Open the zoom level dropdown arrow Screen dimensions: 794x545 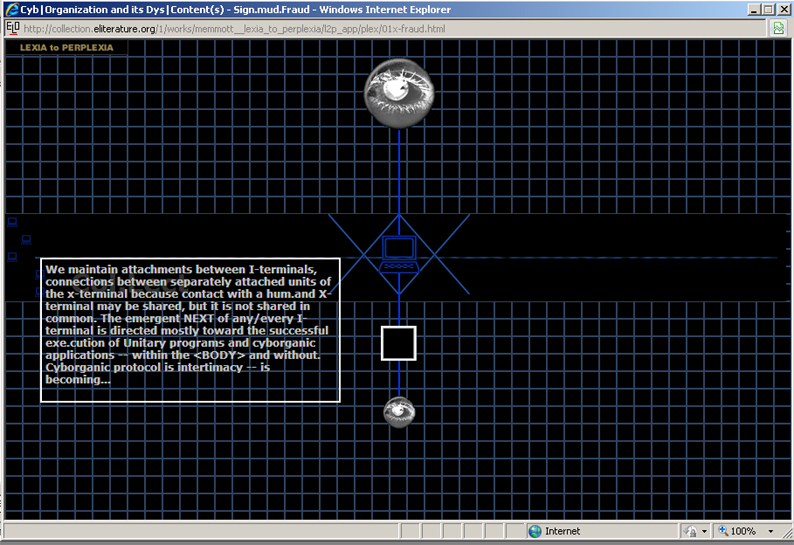click(x=771, y=531)
